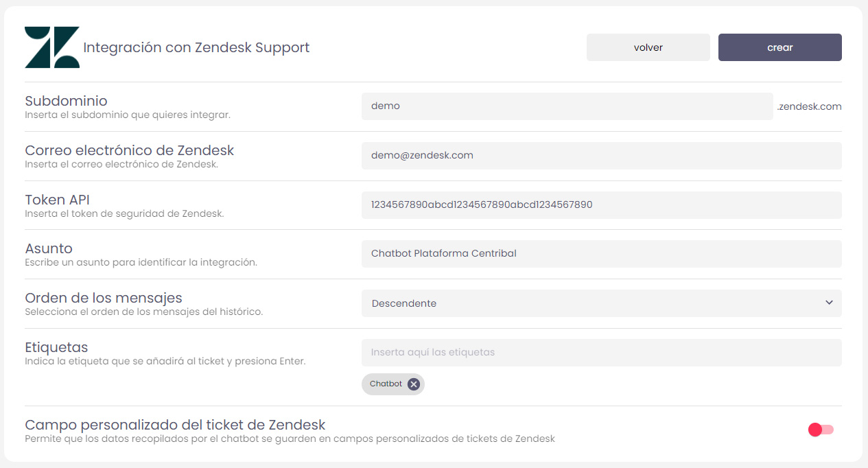868x468 pixels.
Task: Click the Etiquetas help text about Enter
Action: pyautogui.click(x=165, y=361)
